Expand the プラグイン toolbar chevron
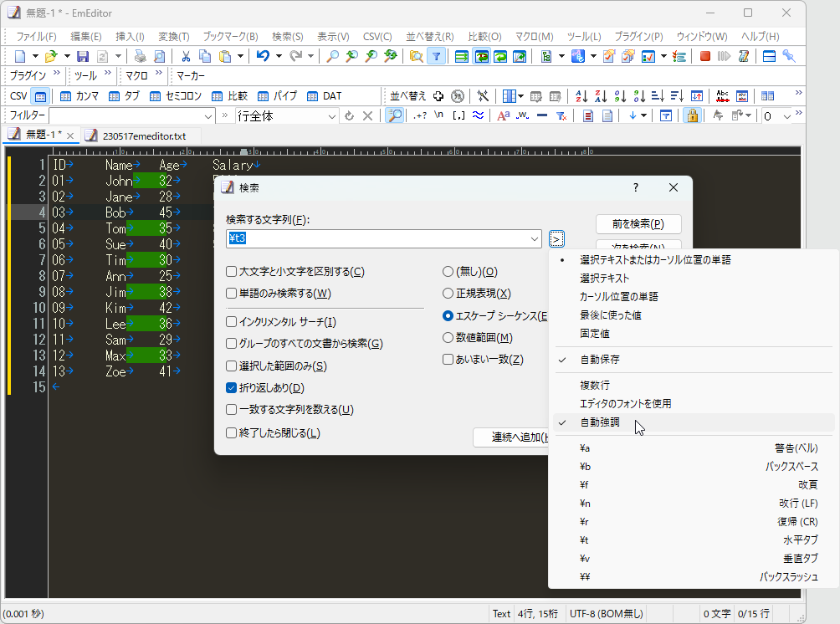This screenshot has height=624, width=840. [x=57, y=73]
